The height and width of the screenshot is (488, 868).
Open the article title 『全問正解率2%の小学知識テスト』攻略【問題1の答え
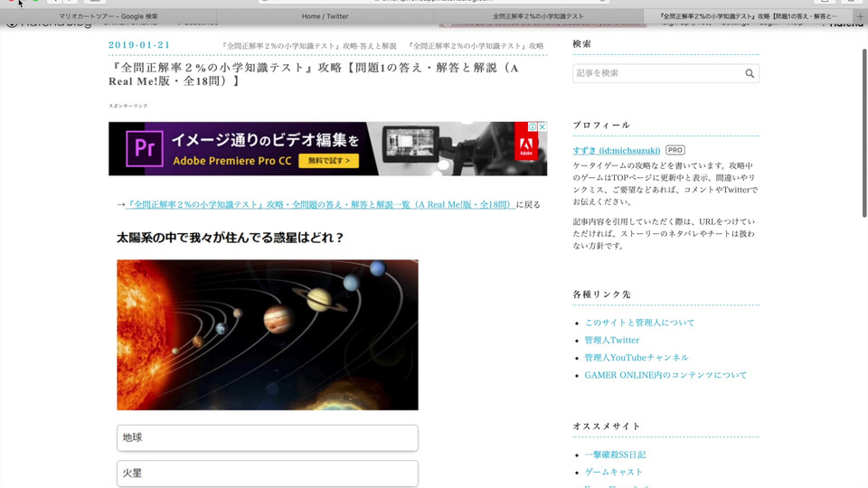click(314, 74)
